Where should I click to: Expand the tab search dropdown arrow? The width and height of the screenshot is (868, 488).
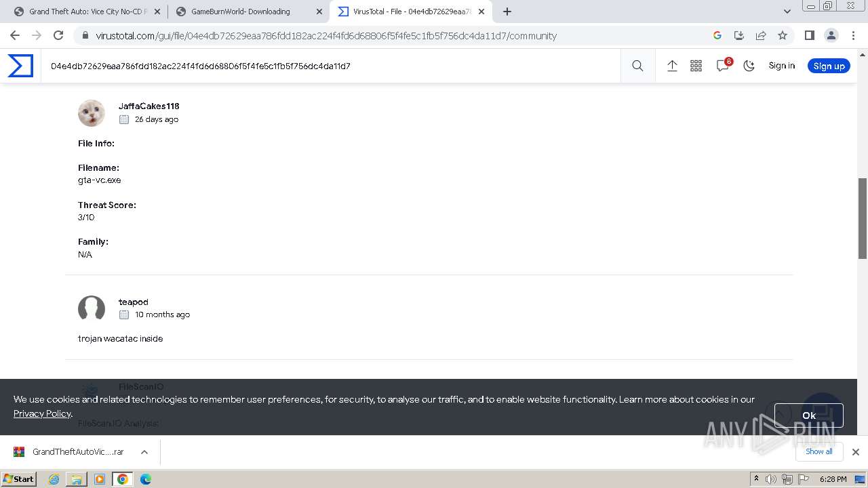(x=787, y=12)
